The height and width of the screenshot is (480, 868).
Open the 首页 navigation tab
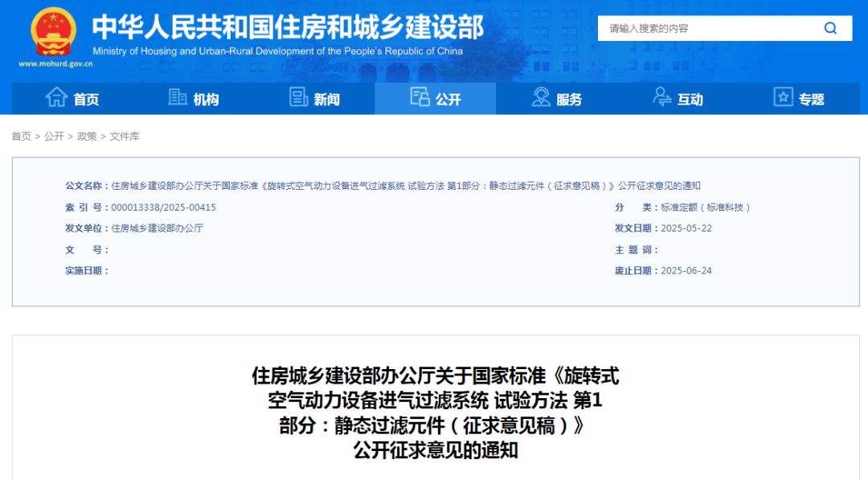72,99
